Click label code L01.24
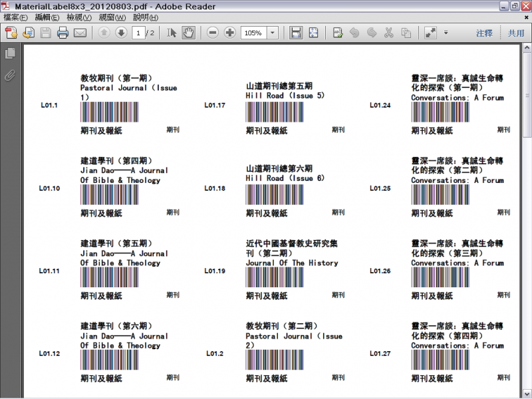This screenshot has height=399, width=532. [380, 105]
